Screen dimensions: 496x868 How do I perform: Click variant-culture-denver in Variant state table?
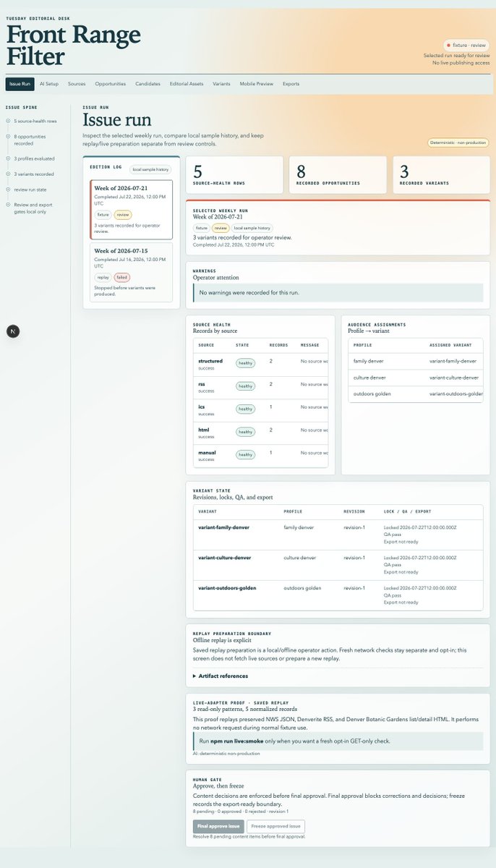click(224, 558)
